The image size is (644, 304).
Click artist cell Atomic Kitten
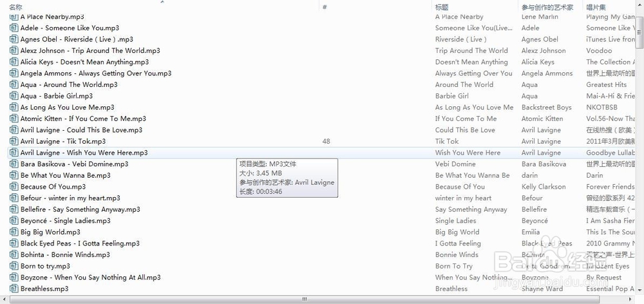(x=542, y=119)
